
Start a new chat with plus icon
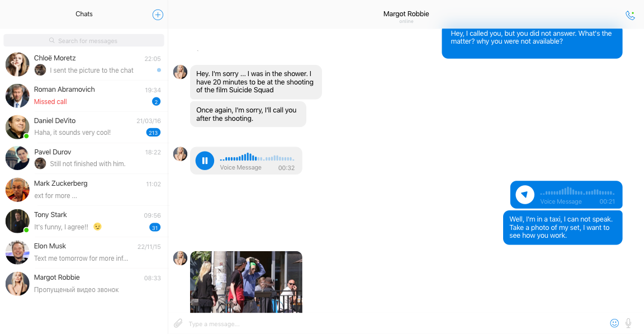point(158,15)
